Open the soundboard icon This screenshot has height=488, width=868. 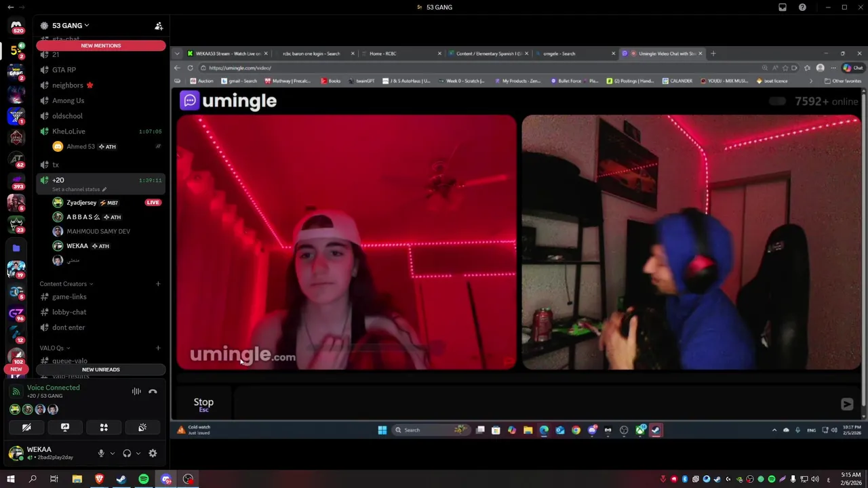pos(142,428)
